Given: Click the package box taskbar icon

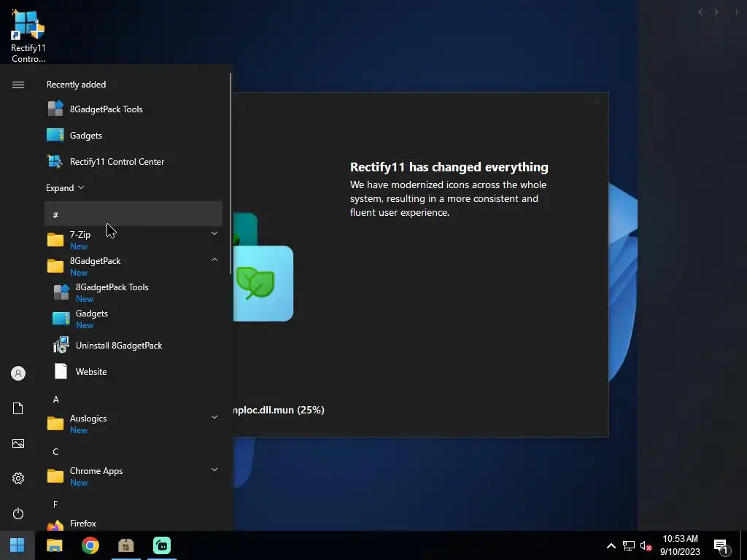Looking at the screenshot, I should coord(126,545).
